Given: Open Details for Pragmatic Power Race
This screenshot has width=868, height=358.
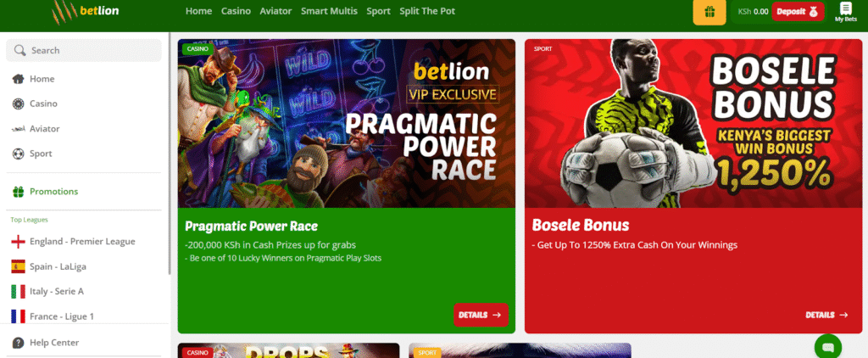Looking at the screenshot, I should (x=481, y=315).
